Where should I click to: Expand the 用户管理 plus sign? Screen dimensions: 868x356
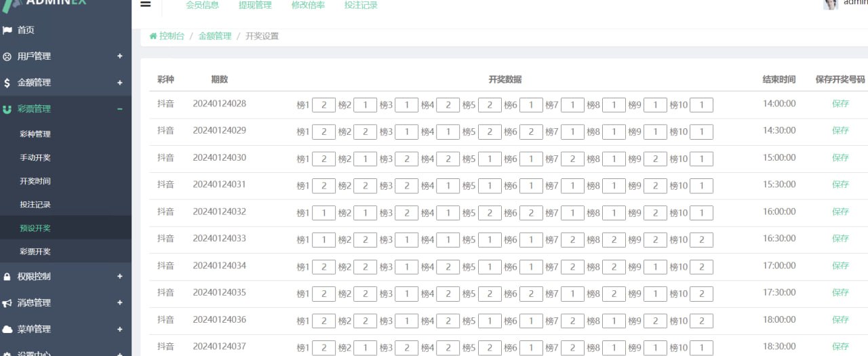point(119,56)
